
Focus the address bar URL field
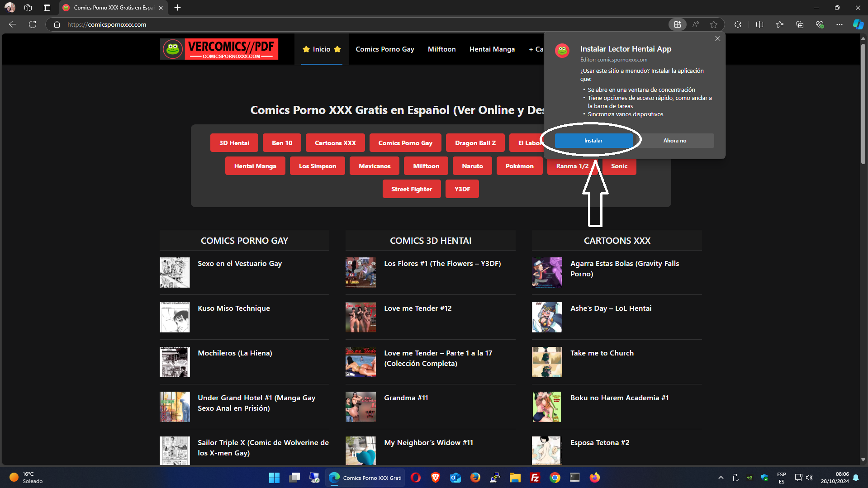tap(362, 24)
